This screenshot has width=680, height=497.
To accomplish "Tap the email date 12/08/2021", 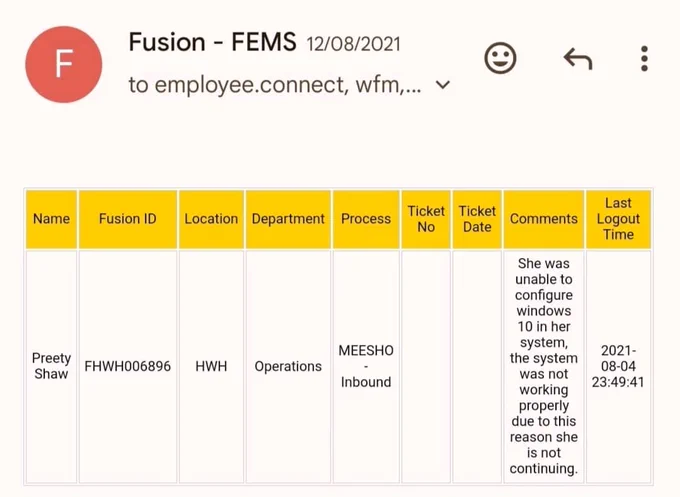I will [353, 44].
